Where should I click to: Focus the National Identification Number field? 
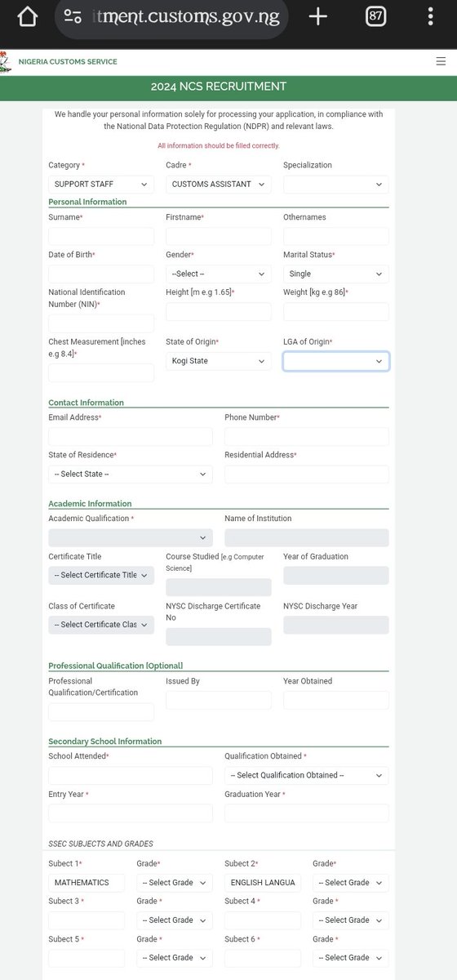[101, 323]
